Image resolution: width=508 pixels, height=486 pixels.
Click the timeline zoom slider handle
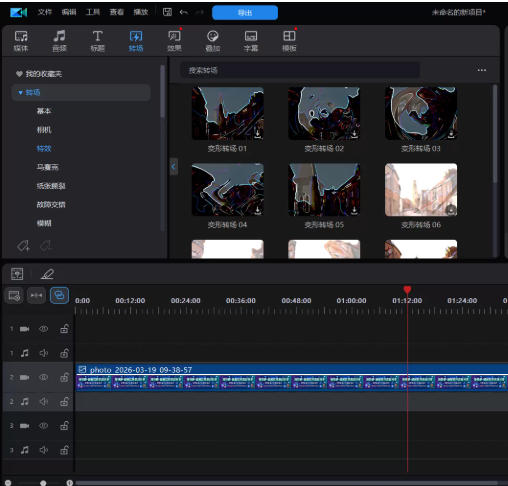(43, 483)
